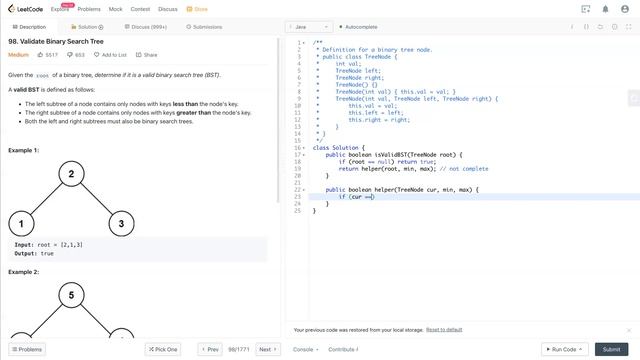The height and width of the screenshot is (360, 640).
Task: Click the 'Example 2:' heading
Action: click(23, 272)
